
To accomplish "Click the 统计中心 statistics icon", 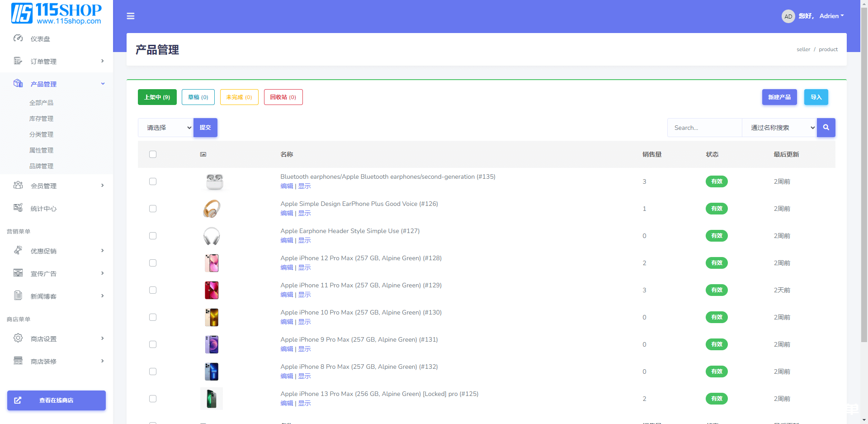I will tap(18, 208).
